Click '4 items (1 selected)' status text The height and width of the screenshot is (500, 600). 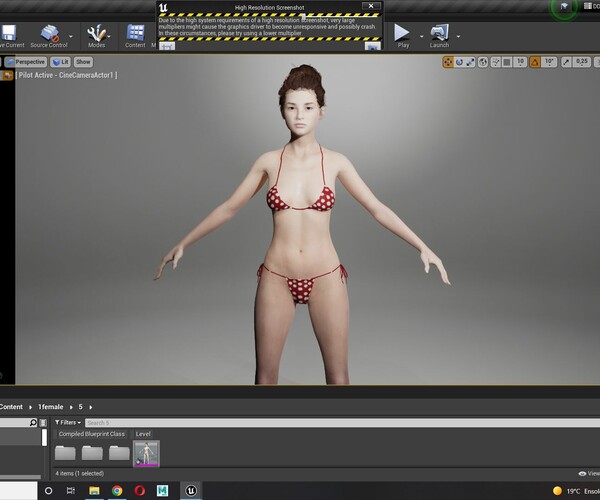[80, 473]
